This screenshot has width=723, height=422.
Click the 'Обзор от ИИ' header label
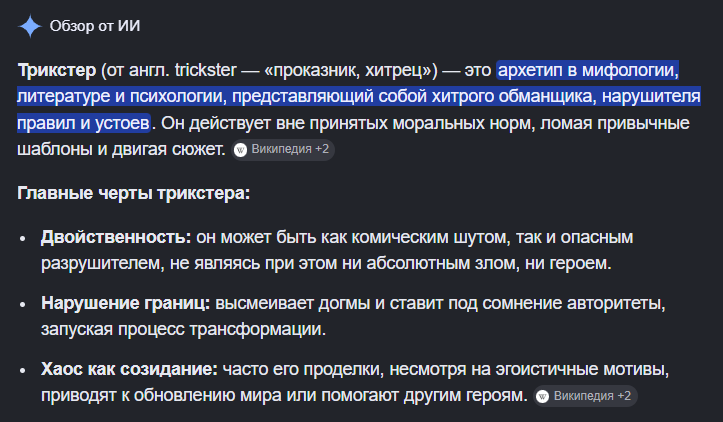click(x=95, y=26)
